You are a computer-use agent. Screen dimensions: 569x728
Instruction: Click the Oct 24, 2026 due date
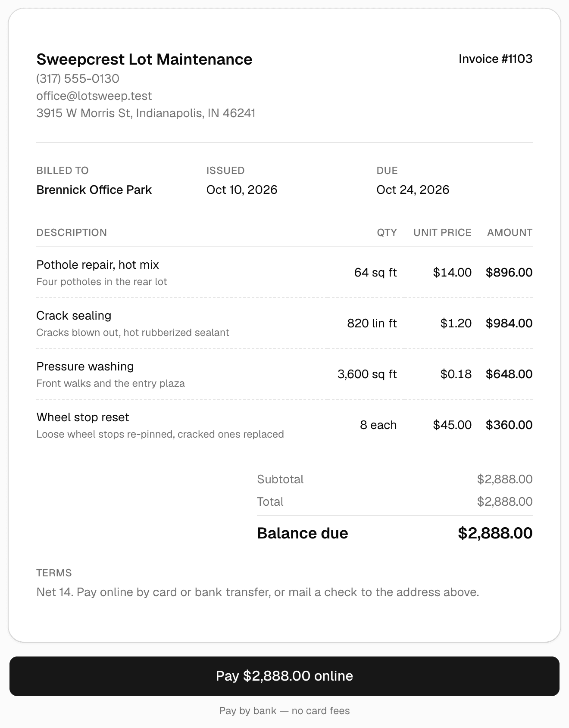(x=413, y=190)
